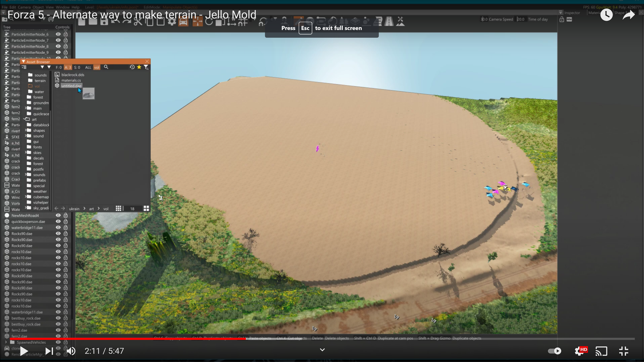Open the Camera menu
The image size is (644, 362).
[x=24, y=7]
